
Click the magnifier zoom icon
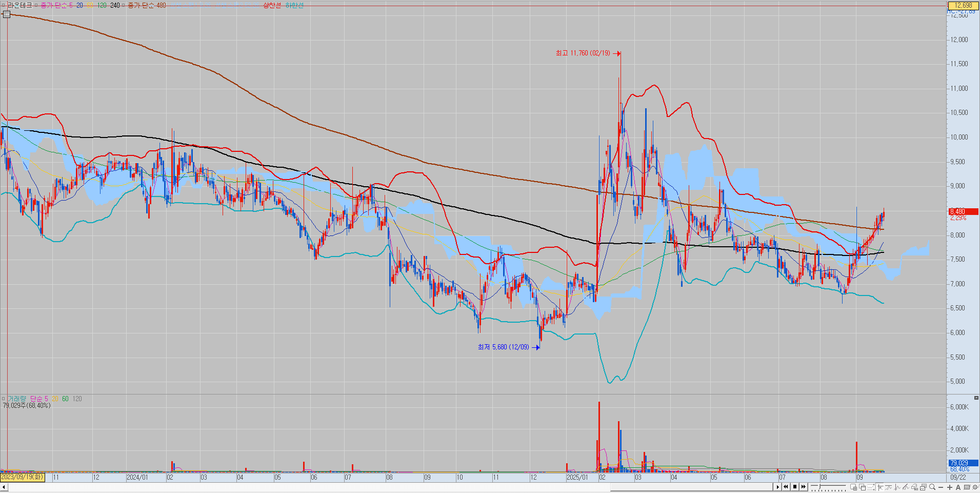point(932,487)
